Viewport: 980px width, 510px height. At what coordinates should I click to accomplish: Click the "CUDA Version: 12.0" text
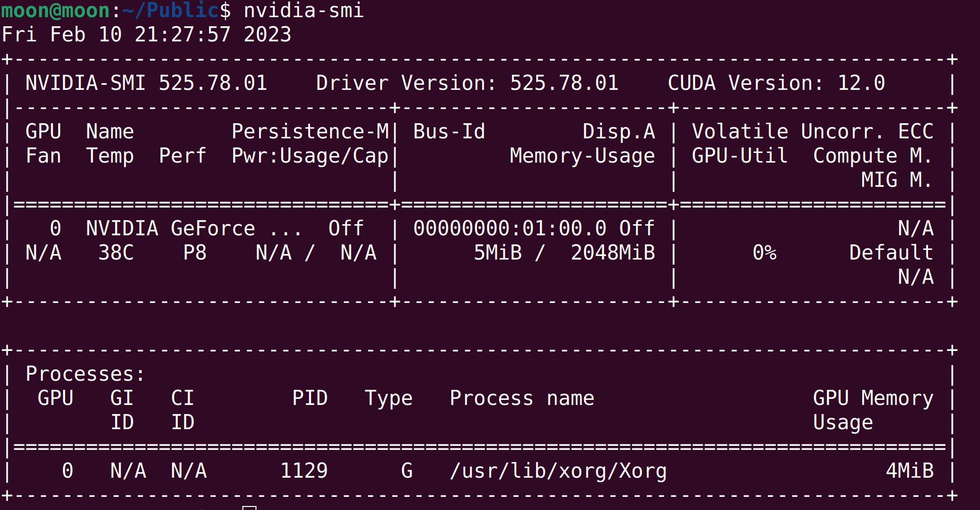tap(776, 83)
